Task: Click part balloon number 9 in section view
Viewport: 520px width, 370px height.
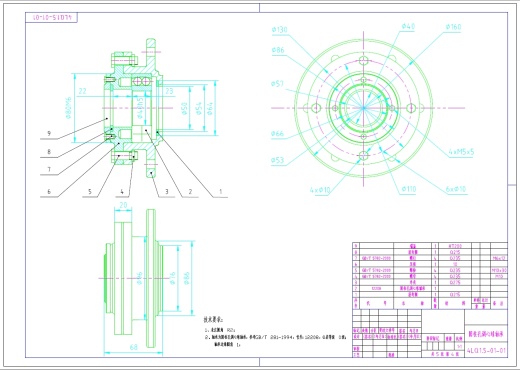Action: [x=49, y=134]
